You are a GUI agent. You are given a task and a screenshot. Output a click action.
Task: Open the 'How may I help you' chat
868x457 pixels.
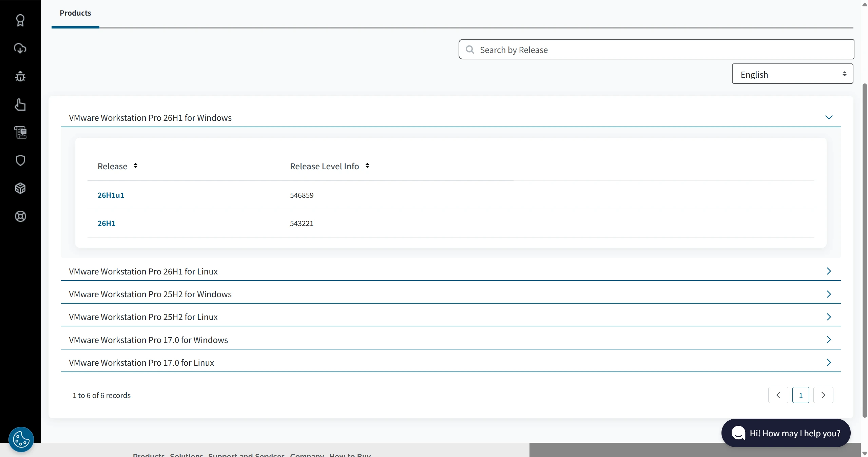786,433
